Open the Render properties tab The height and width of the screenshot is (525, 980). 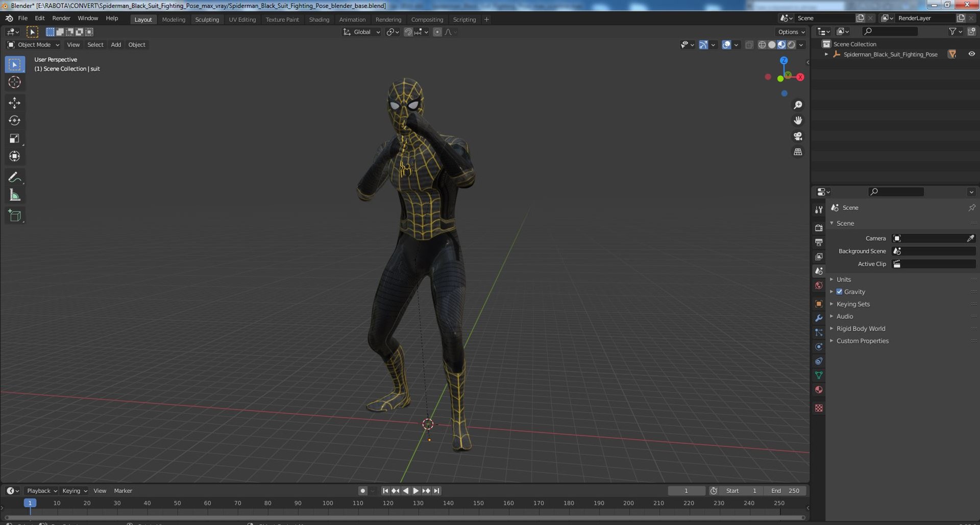tap(819, 228)
